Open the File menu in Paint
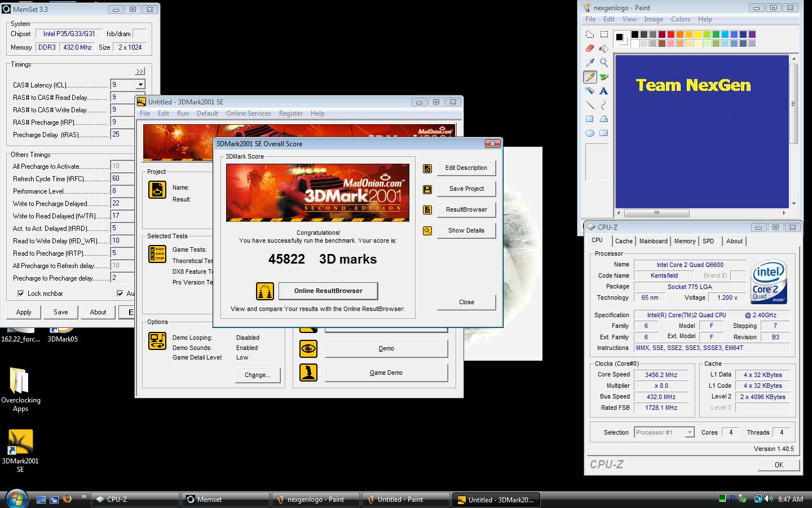The width and height of the screenshot is (812, 508). click(590, 19)
